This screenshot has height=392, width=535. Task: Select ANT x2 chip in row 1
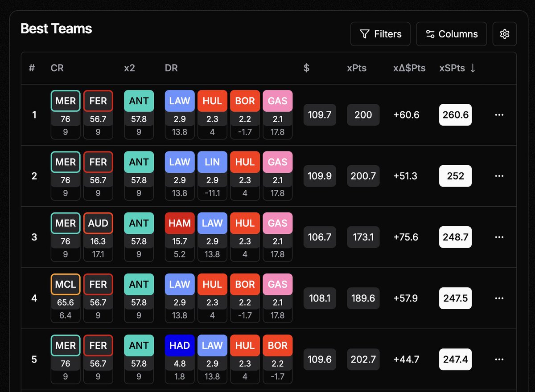coord(139,101)
